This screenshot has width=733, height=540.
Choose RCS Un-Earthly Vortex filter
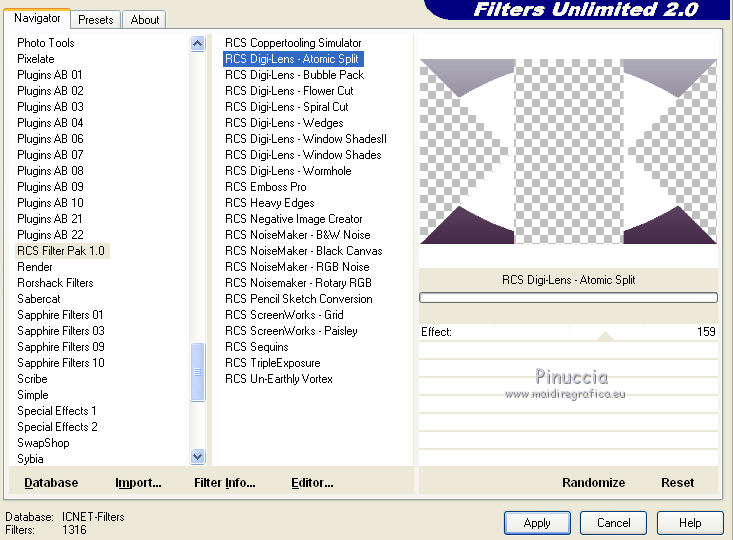pos(279,379)
